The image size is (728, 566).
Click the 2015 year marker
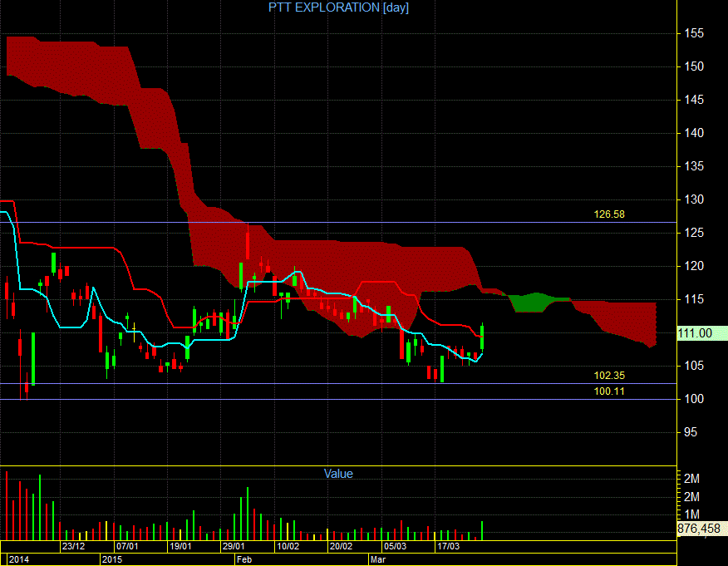[112, 559]
